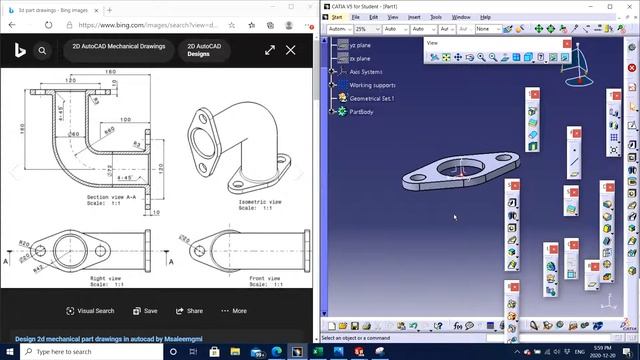Click the Print icon in CATIA toolbar
Screen dimensions: 640x360
tap(367, 326)
